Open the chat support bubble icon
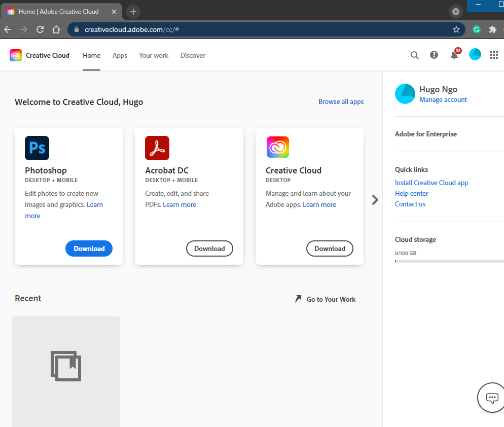Screen dimensions: 504x427 pyautogui.click(x=492, y=398)
